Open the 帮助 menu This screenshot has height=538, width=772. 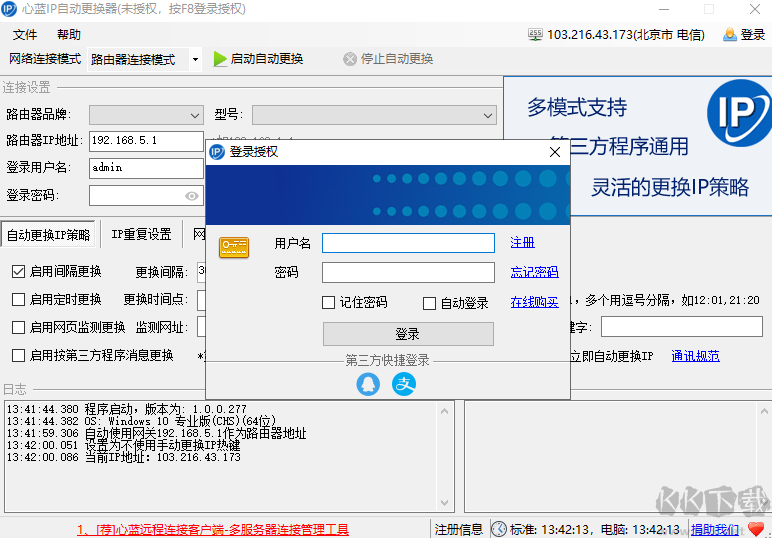pos(68,34)
